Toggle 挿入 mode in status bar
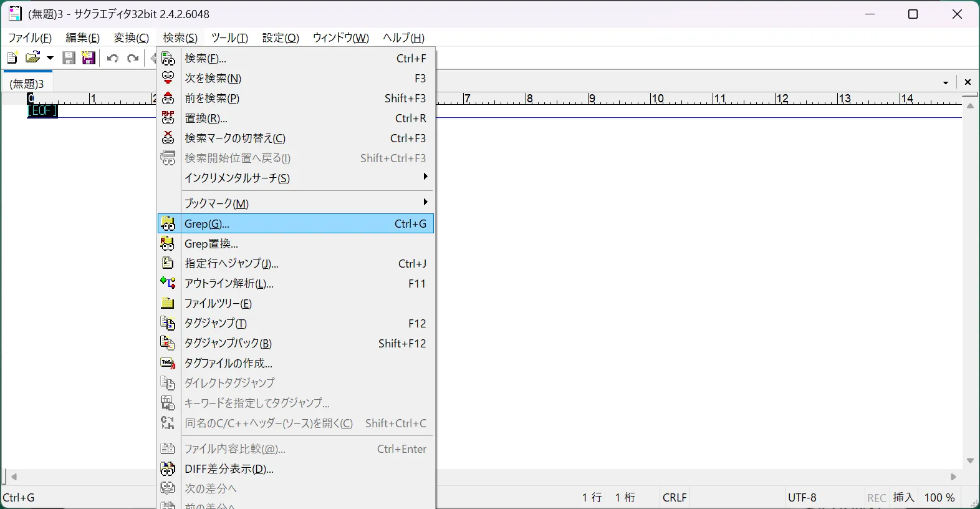Screen dimensions: 980x509 [x=903, y=497]
